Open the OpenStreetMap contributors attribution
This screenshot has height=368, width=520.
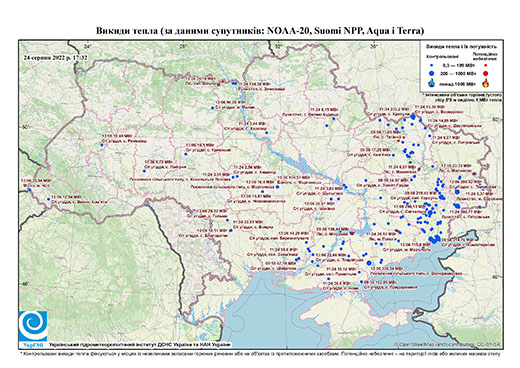(x=447, y=344)
